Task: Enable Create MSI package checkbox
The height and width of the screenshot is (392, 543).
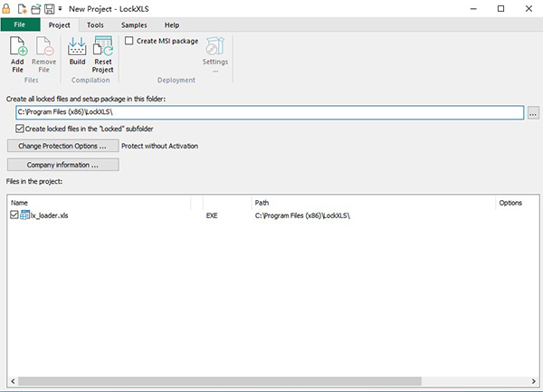Action: point(129,41)
